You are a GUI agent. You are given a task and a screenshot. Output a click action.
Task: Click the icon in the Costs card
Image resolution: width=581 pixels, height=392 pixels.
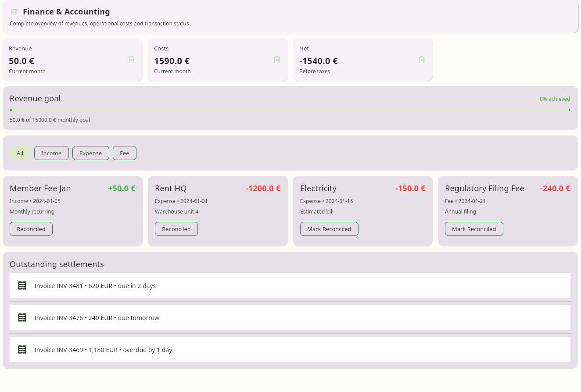point(277,60)
